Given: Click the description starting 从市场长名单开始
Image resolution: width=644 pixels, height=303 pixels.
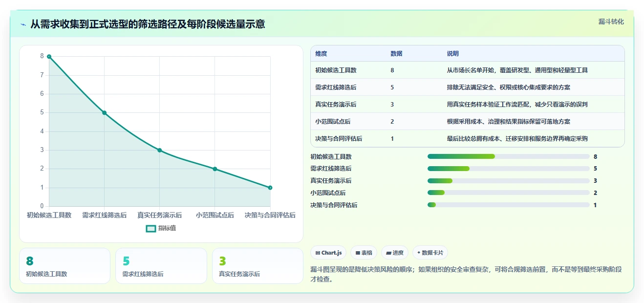Looking at the screenshot, I should tap(517, 70).
